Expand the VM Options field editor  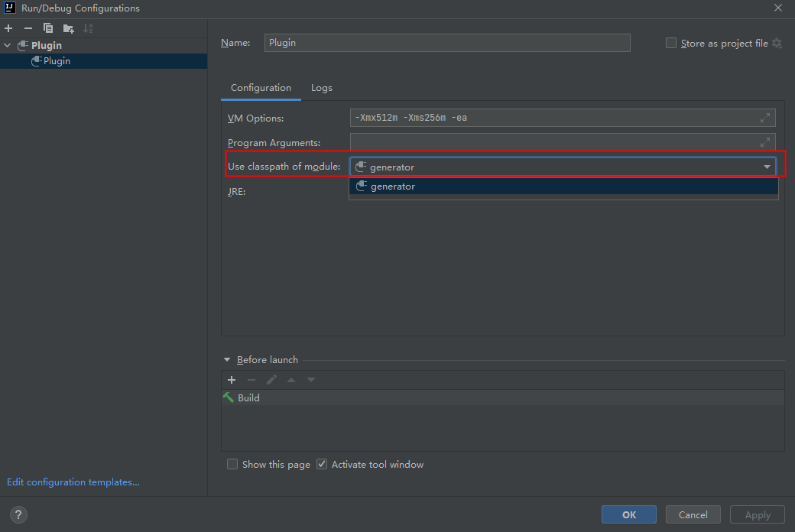coord(765,118)
